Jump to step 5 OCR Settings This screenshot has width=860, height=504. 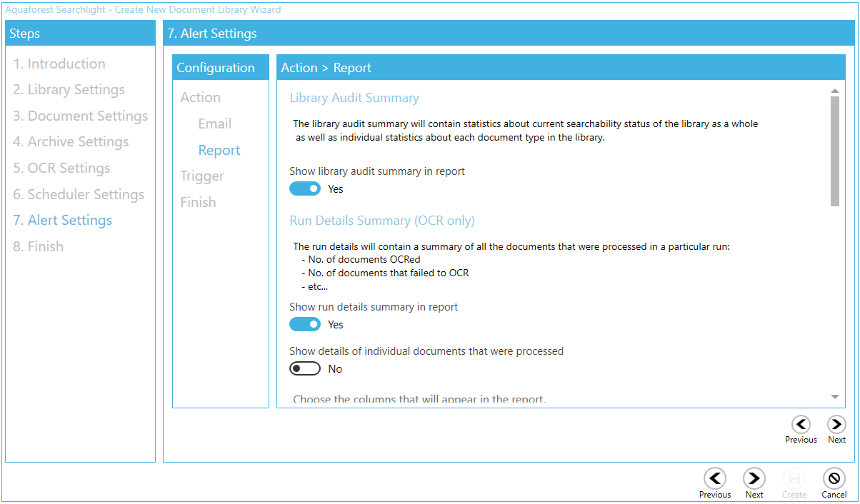click(x=61, y=168)
